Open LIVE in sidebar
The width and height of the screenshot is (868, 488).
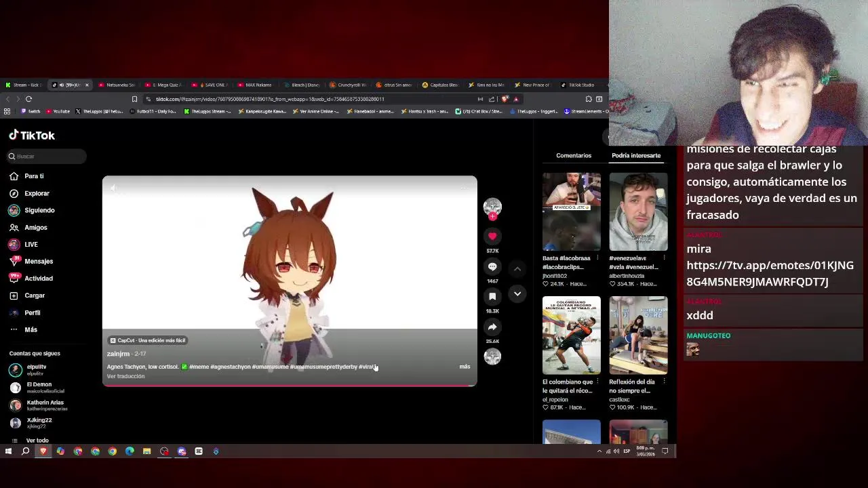[x=31, y=245]
